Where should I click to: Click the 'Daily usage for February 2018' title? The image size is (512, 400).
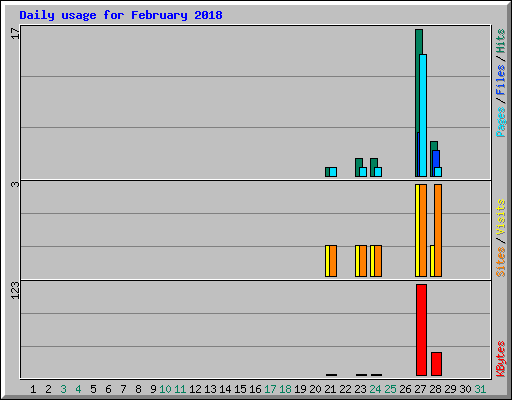(x=121, y=15)
